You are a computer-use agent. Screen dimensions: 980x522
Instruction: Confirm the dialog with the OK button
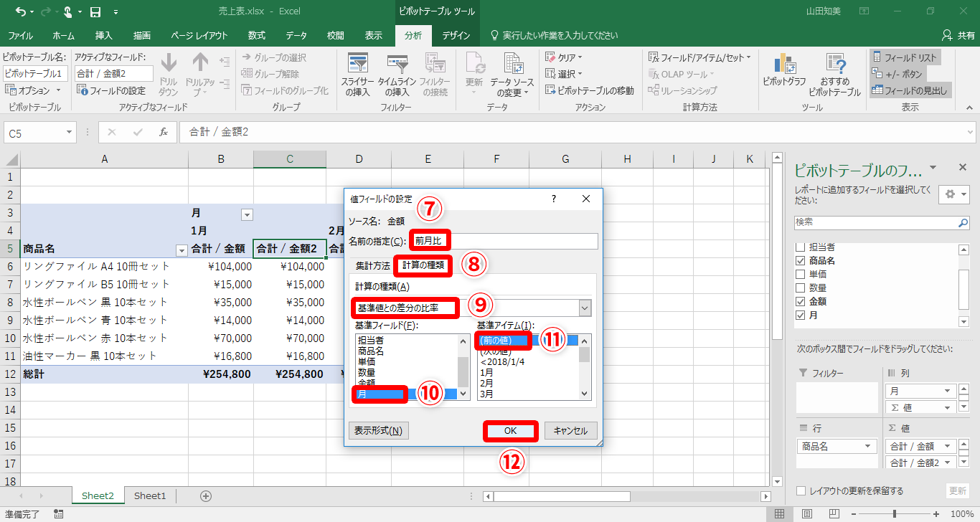click(x=511, y=431)
